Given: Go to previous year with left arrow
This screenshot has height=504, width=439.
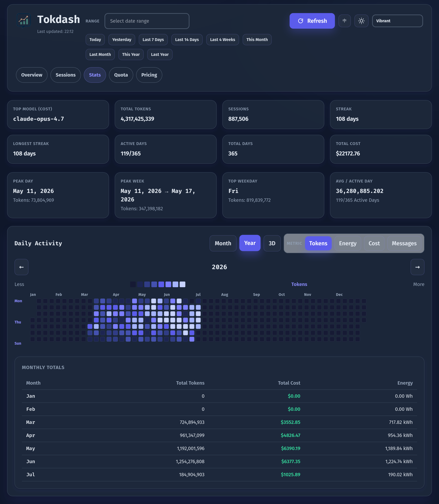Looking at the screenshot, I should pyautogui.click(x=22, y=267).
